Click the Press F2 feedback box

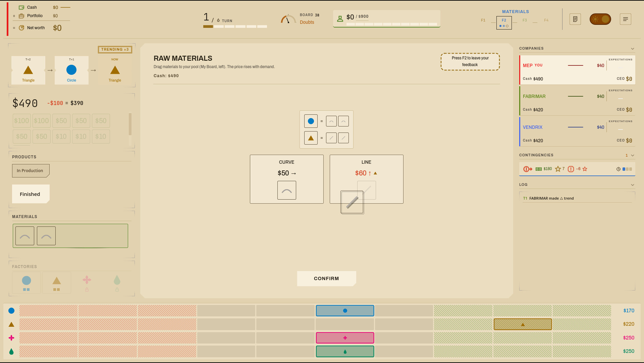pyautogui.click(x=470, y=61)
